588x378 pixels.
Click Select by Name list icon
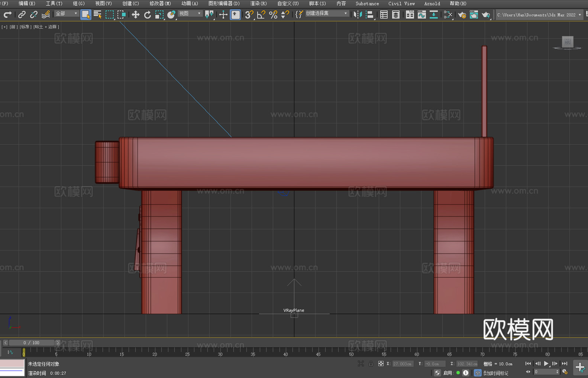97,14
